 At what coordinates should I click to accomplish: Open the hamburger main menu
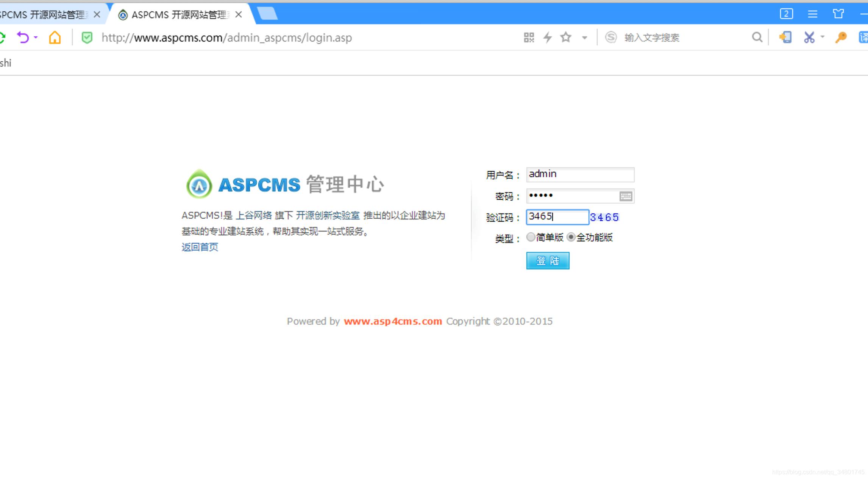(812, 14)
